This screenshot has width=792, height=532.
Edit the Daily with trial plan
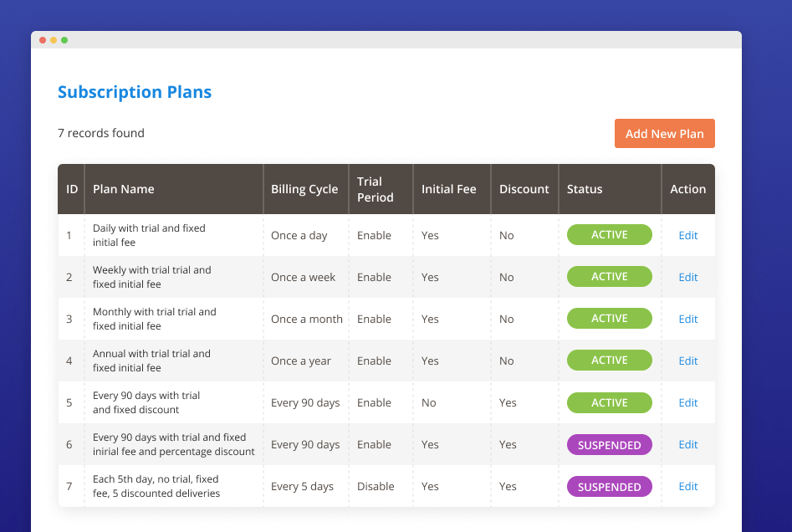point(687,235)
